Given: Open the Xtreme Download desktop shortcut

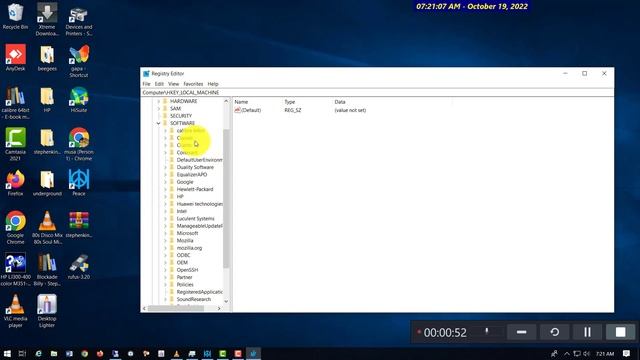Looking at the screenshot, I should [x=47, y=20].
